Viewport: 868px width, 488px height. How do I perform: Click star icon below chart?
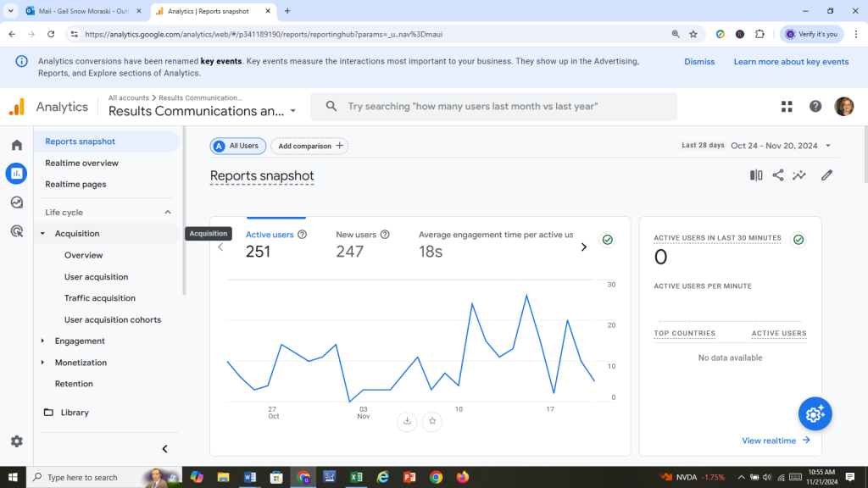(x=432, y=421)
